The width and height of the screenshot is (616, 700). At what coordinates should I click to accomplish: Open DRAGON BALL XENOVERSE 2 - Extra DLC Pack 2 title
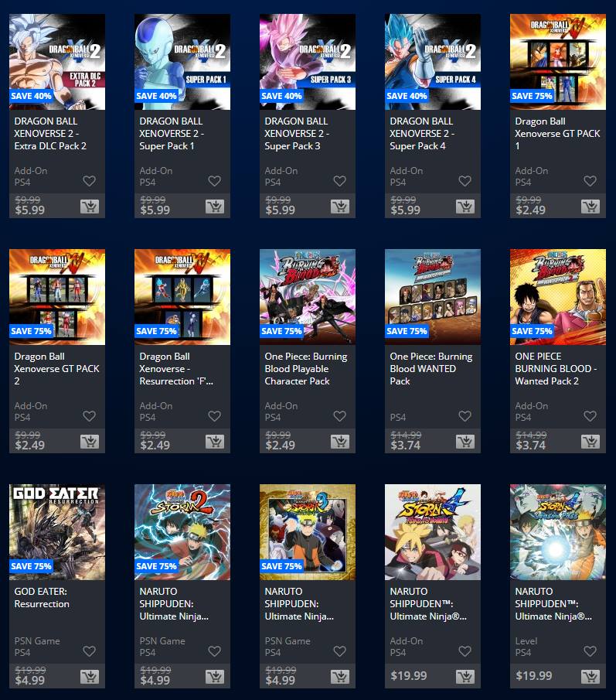50,134
